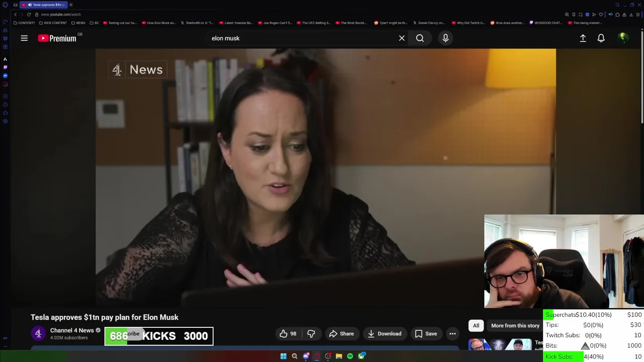This screenshot has width=644, height=362.
Task: Open Spotify from the taskbar
Action: tap(350, 356)
